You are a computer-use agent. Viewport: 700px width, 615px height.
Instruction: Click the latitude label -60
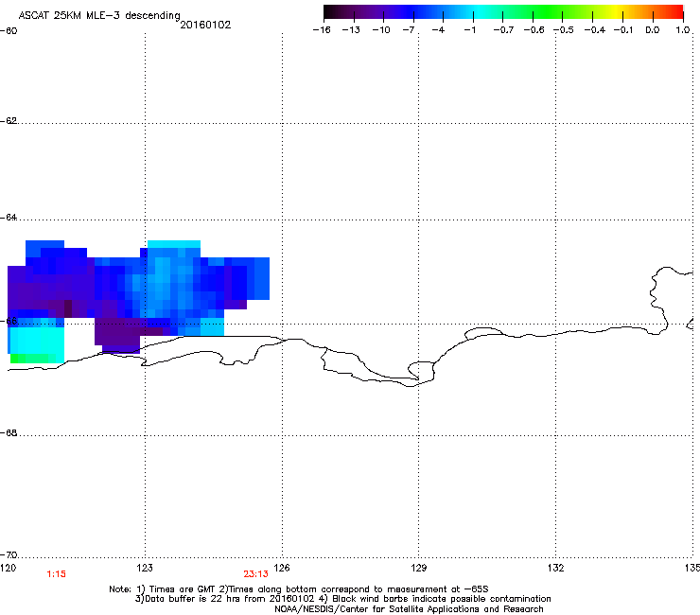9,31
